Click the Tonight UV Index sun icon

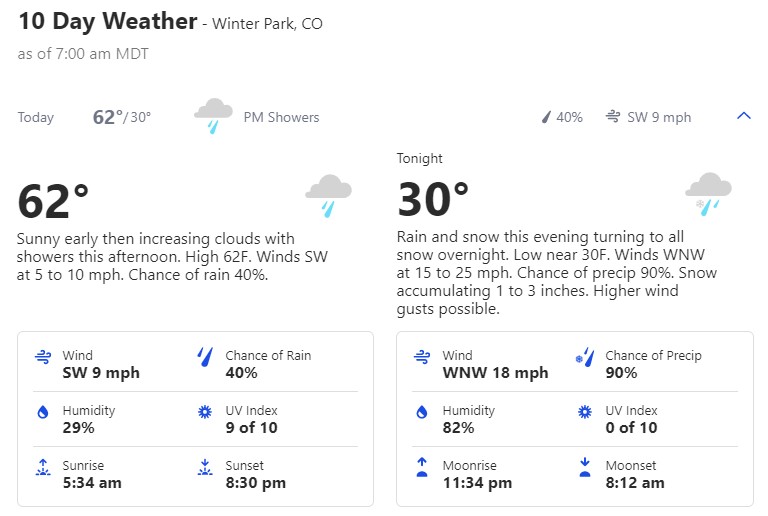click(585, 412)
